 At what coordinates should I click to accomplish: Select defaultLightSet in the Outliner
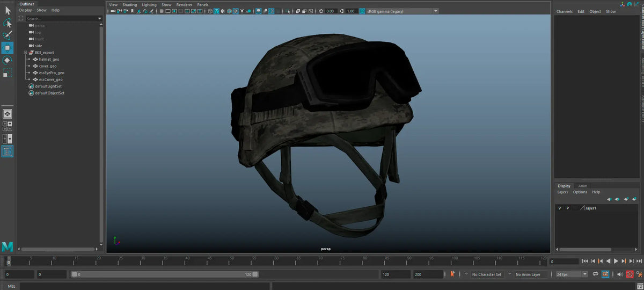point(48,86)
